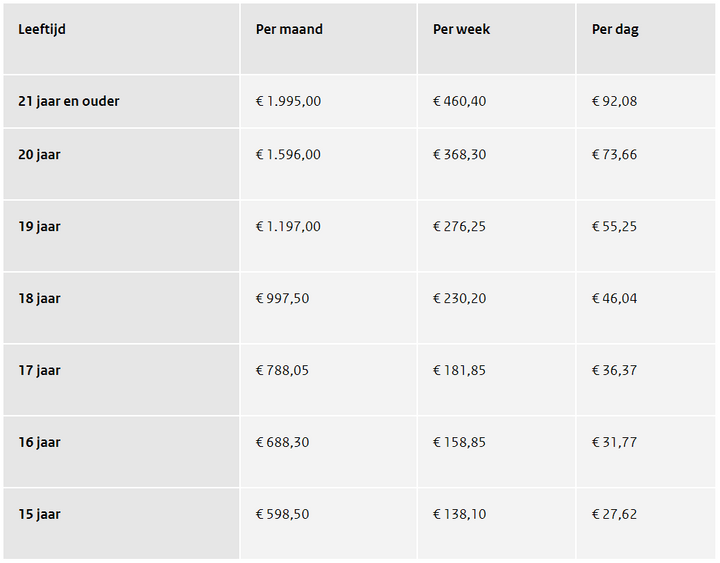
Task: Click the € 27,62 daily amount
Action: (x=614, y=514)
